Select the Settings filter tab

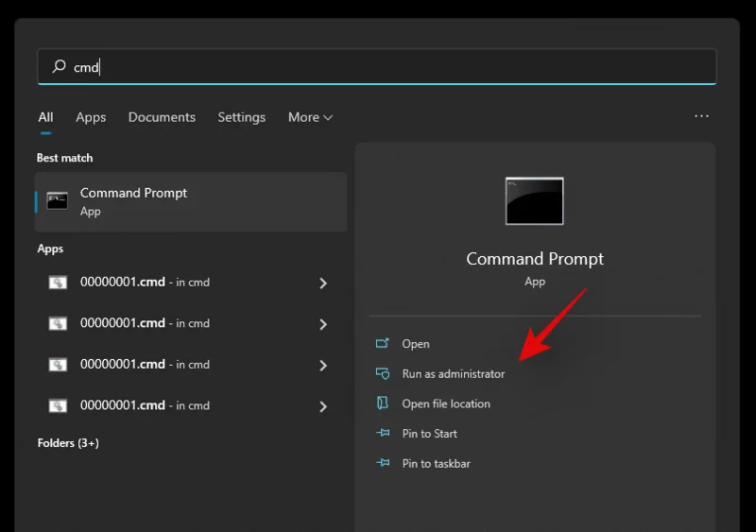click(241, 117)
